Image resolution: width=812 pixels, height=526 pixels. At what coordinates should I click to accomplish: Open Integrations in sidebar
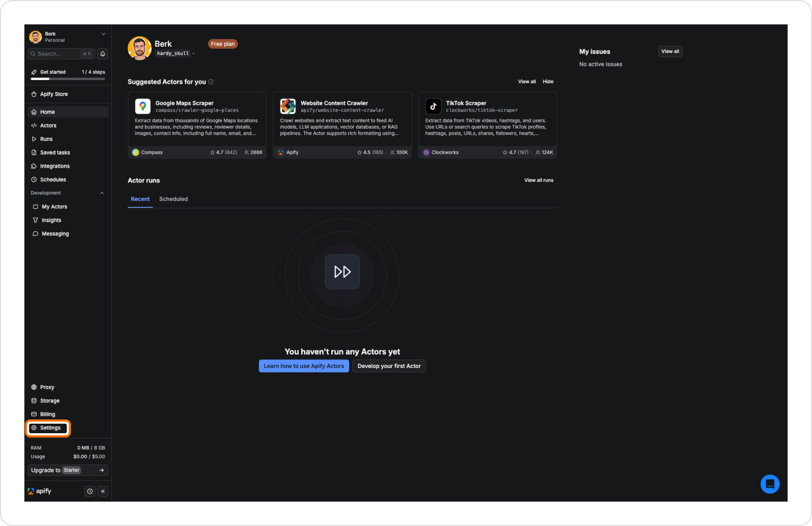[x=68, y=166]
